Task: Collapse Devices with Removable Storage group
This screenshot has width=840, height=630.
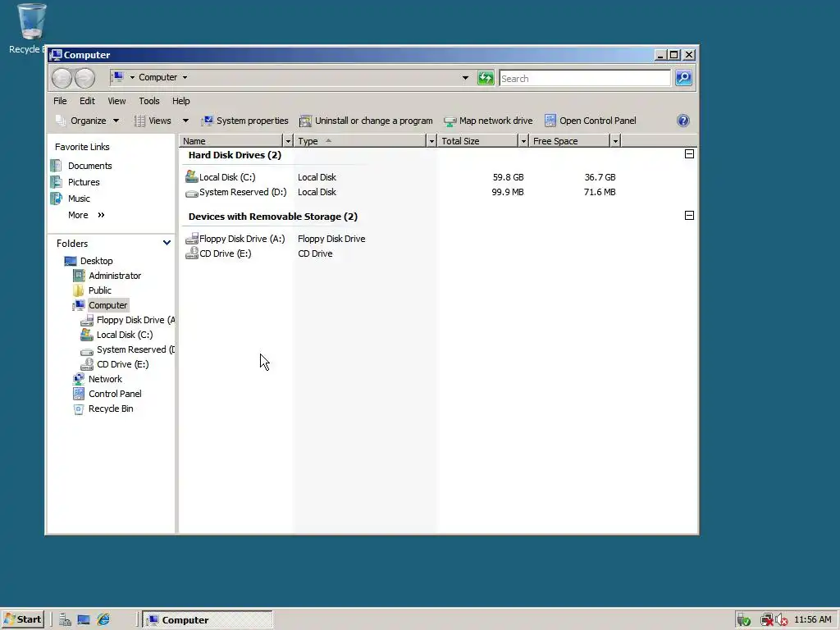Action: pyautogui.click(x=689, y=216)
